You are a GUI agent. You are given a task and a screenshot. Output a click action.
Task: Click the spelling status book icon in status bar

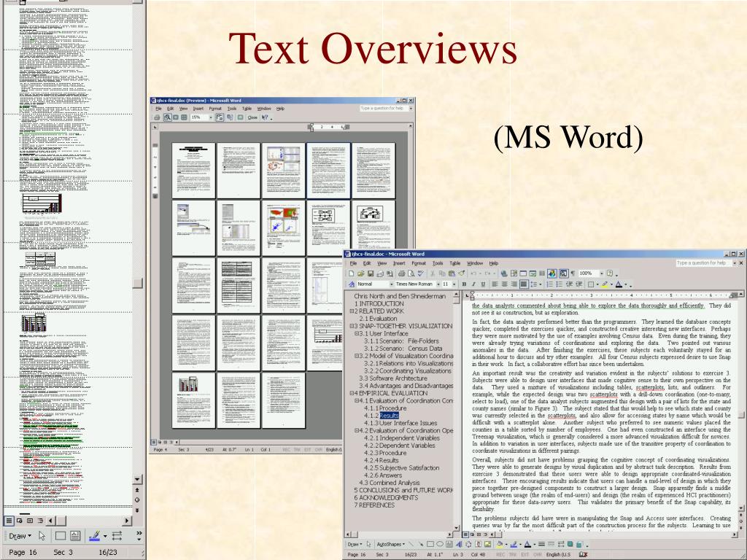tap(583, 554)
